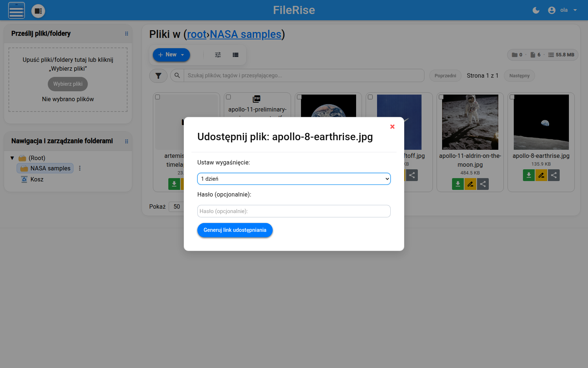The height and width of the screenshot is (368, 588).
Task: Select the (Root) folder
Action: (x=37, y=158)
